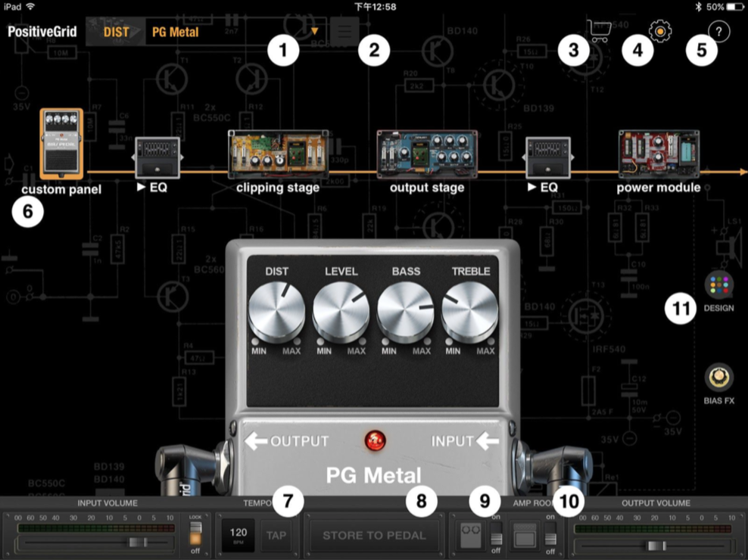Screen dimensions: 748x560
Task: Select the output stage label
Action: pyautogui.click(x=427, y=188)
